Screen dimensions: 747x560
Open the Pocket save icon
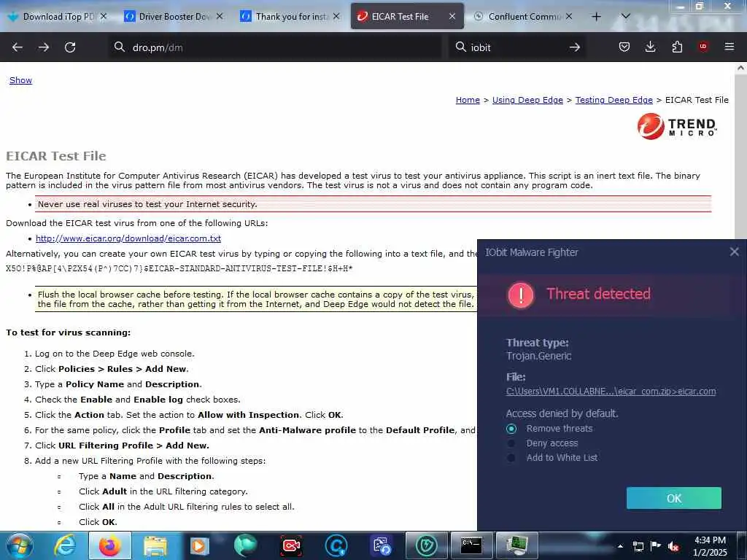pos(624,47)
